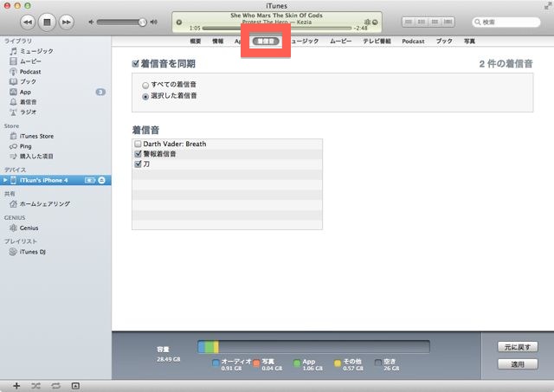Uncheck 刀 ringtone checkbox
The height and width of the screenshot is (392, 554).
[x=138, y=164]
